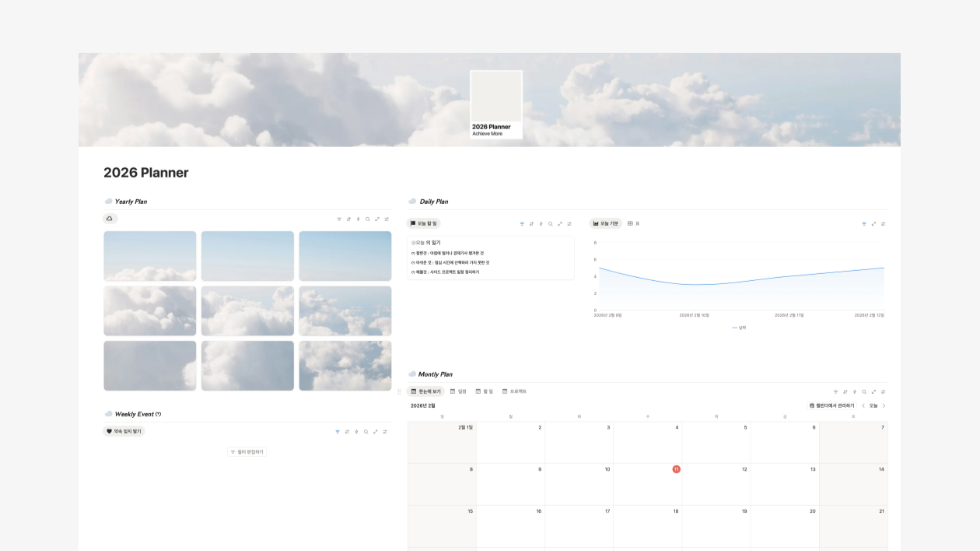Click the sort icon in Weekly Event toolbar
The width and height of the screenshot is (980, 551).
[347, 431]
